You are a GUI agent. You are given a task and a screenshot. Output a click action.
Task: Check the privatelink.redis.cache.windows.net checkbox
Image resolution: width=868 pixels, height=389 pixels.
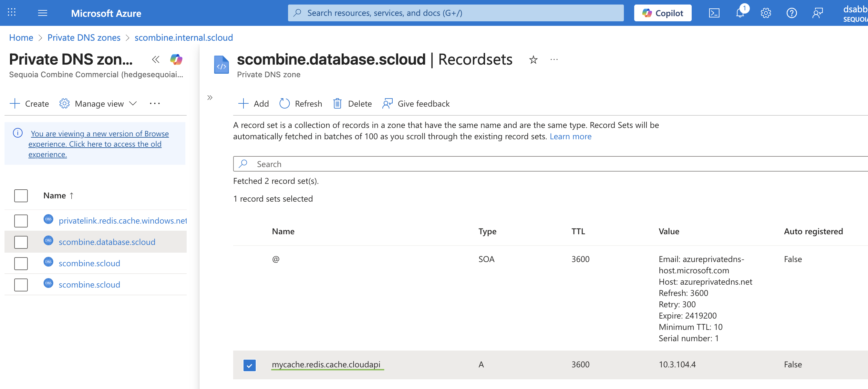[x=21, y=220]
